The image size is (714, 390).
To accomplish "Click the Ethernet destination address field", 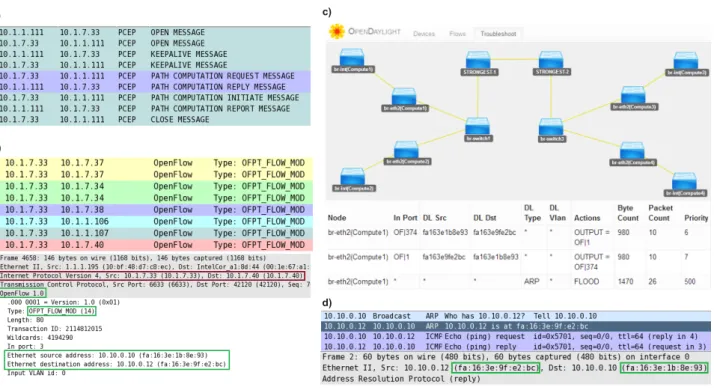I will pyautogui.click(x=117, y=364).
